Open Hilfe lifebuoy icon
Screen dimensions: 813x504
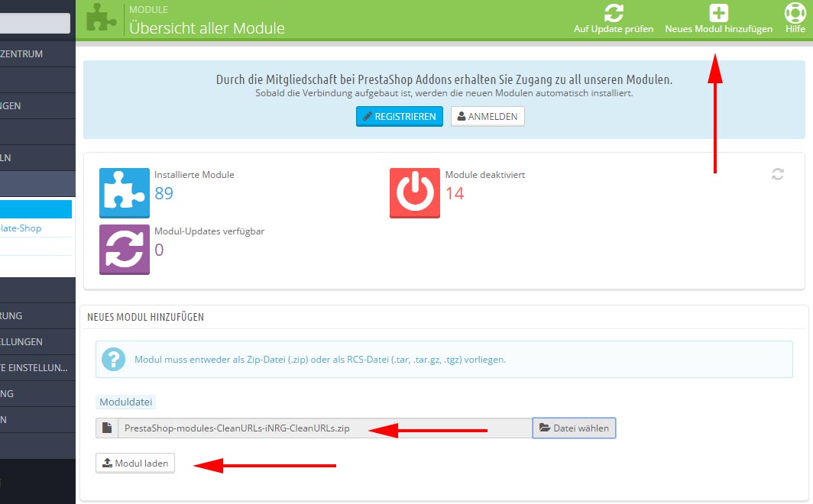(x=795, y=13)
